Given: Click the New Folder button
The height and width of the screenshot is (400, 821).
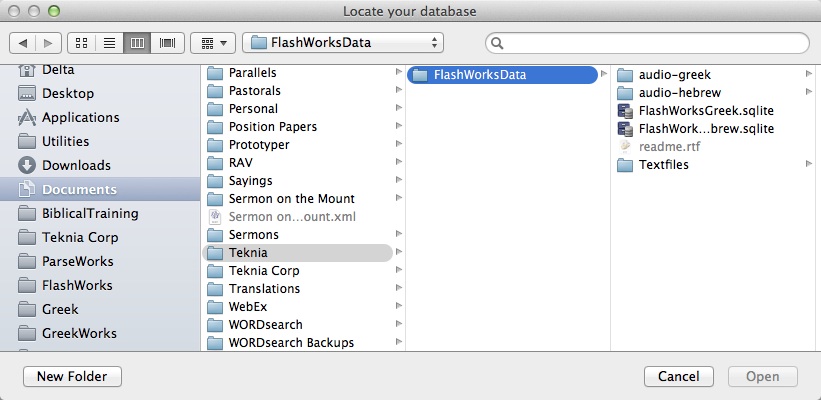Looking at the screenshot, I should pos(72,377).
